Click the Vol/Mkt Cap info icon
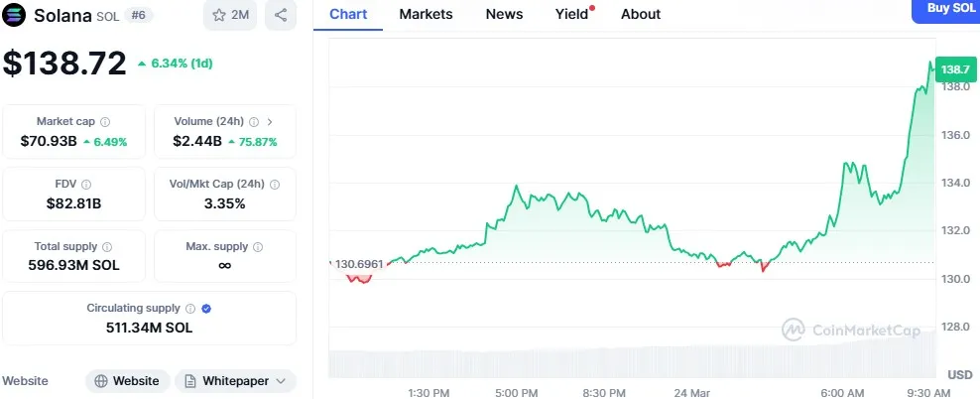Image resolution: width=980 pixels, height=399 pixels. (x=275, y=185)
